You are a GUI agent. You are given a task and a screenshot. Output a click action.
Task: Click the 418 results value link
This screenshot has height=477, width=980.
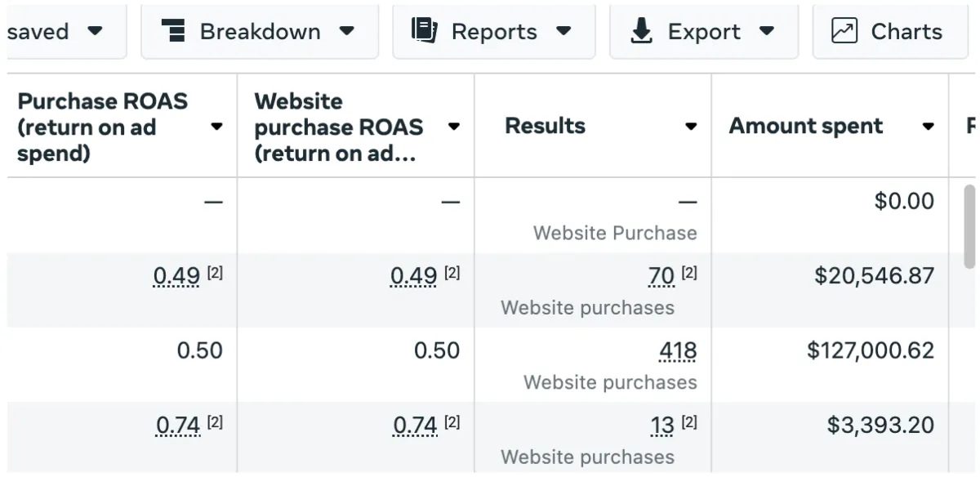678,351
